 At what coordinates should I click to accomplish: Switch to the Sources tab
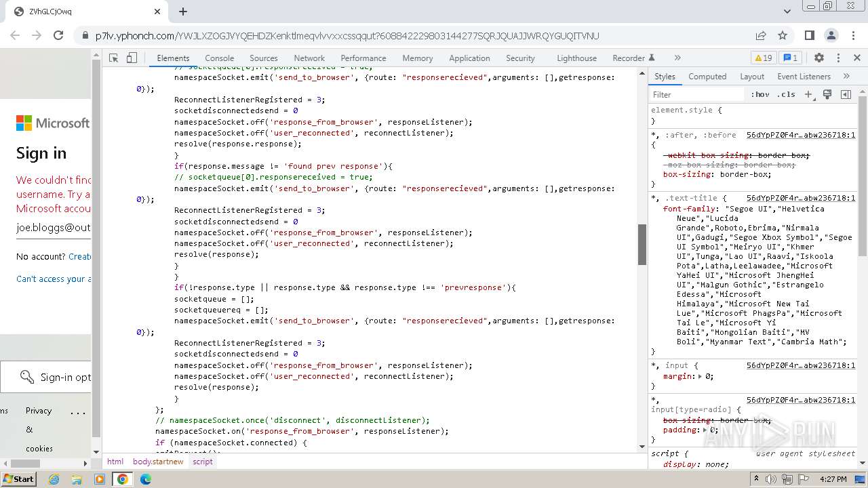[x=264, y=58]
